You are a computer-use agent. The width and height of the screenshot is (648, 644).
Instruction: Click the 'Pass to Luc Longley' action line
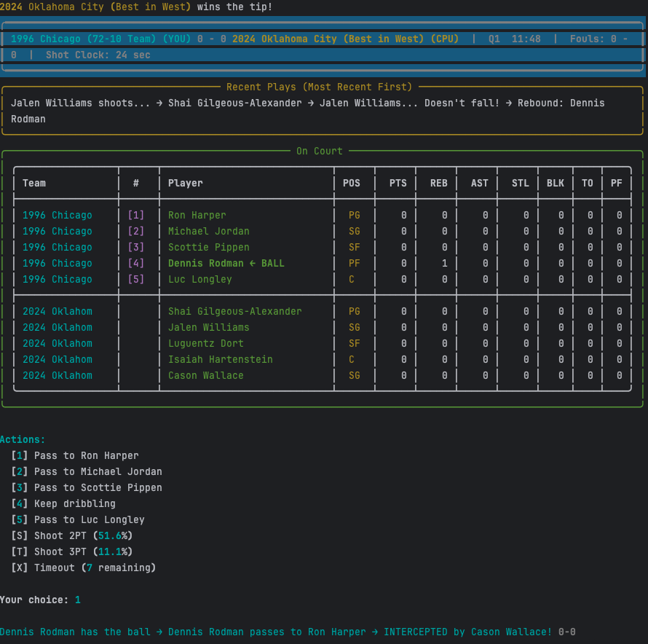click(78, 519)
